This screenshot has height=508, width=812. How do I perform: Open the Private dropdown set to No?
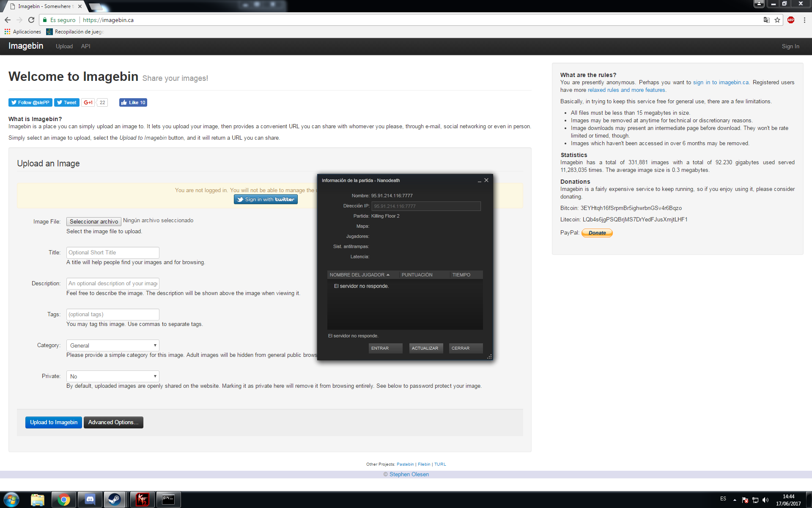click(113, 376)
